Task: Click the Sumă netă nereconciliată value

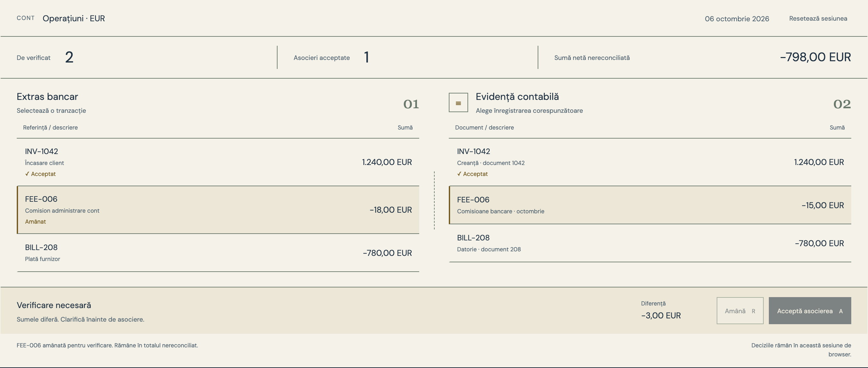Action: tap(816, 57)
